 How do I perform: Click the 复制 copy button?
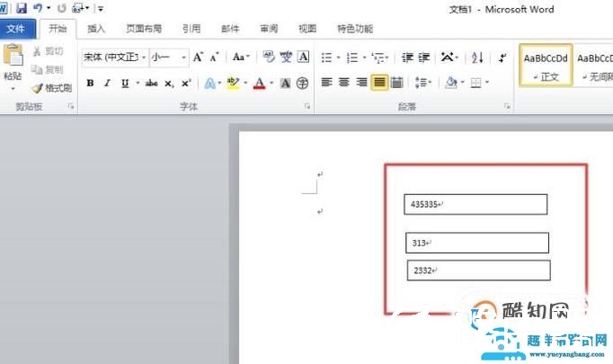(48, 69)
